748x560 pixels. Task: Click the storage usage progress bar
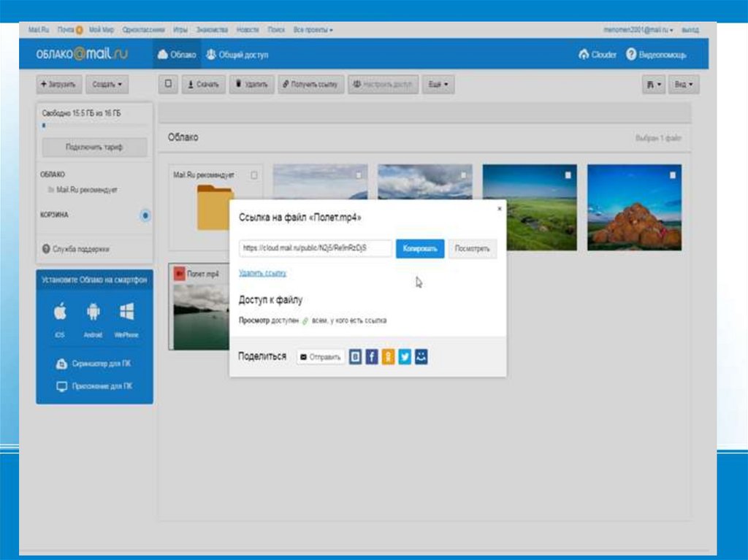(94, 126)
